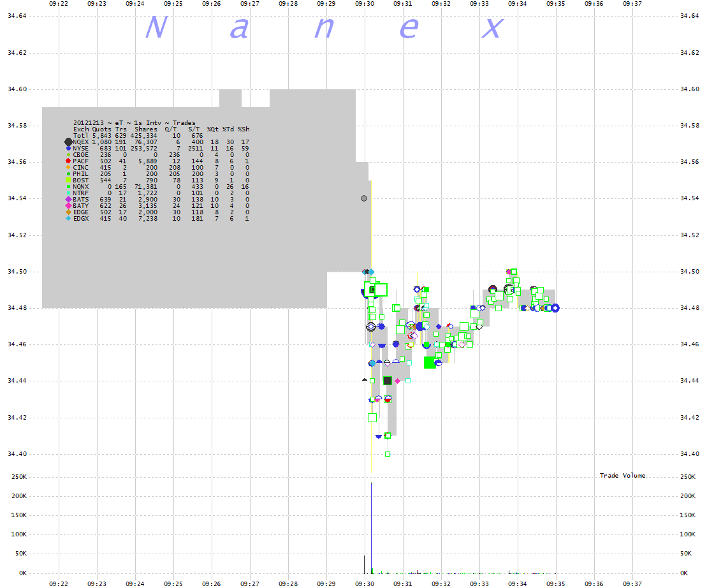
Task: Click the large solid green square trade marker
Action: pyautogui.click(x=430, y=362)
